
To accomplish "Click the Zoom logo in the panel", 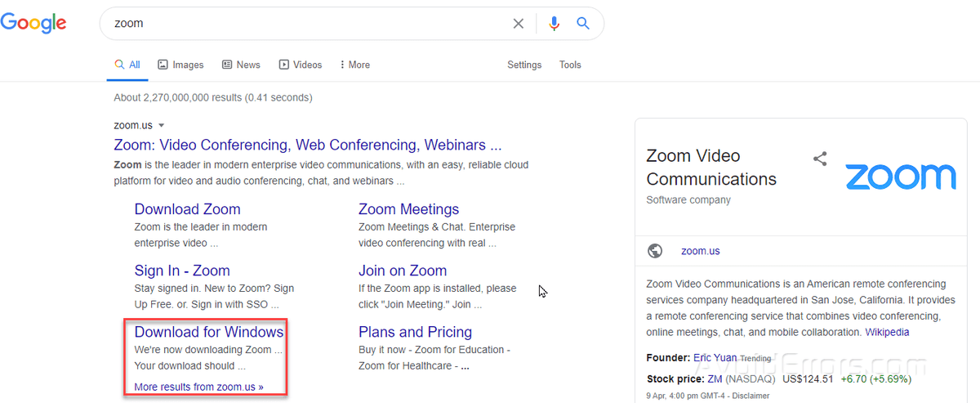I will [900, 177].
